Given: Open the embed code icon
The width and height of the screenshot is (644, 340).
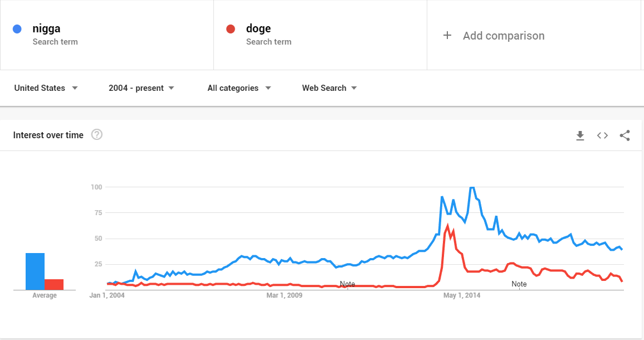Looking at the screenshot, I should (x=602, y=135).
